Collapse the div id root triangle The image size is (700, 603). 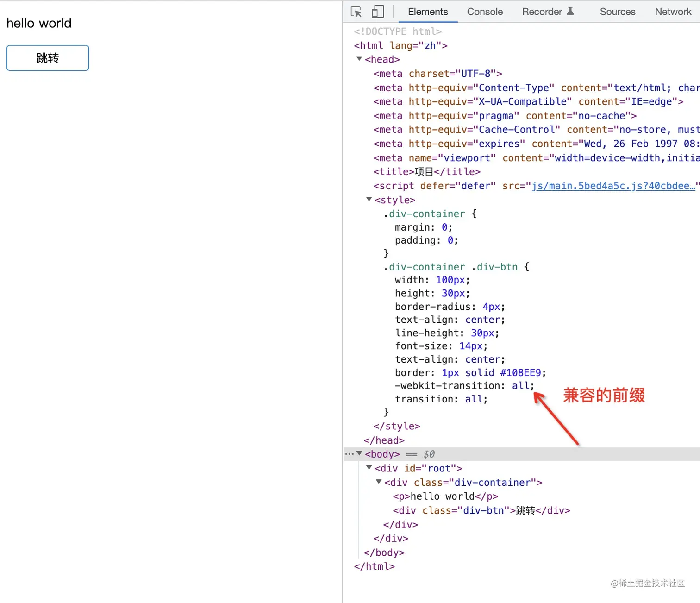pyautogui.click(x=369, y=468)
